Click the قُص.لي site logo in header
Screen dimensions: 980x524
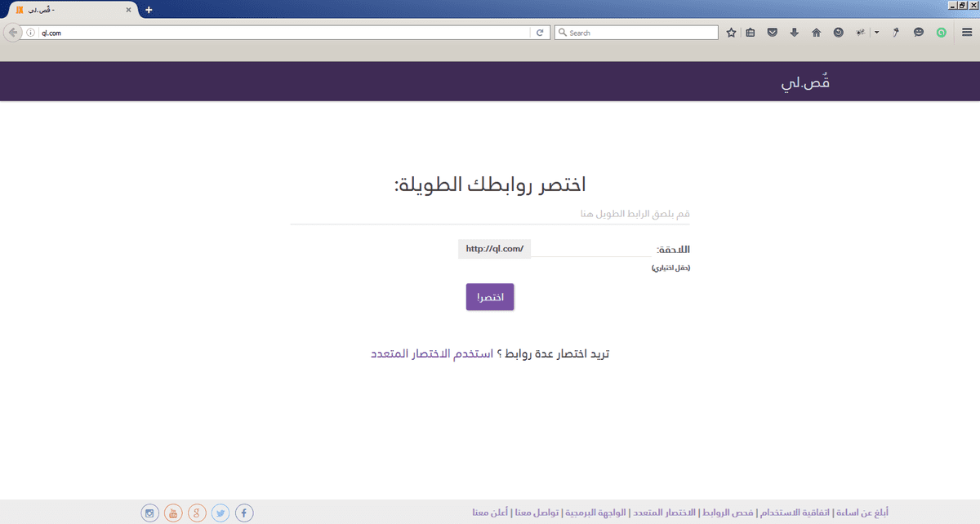[x=807, y=82]
